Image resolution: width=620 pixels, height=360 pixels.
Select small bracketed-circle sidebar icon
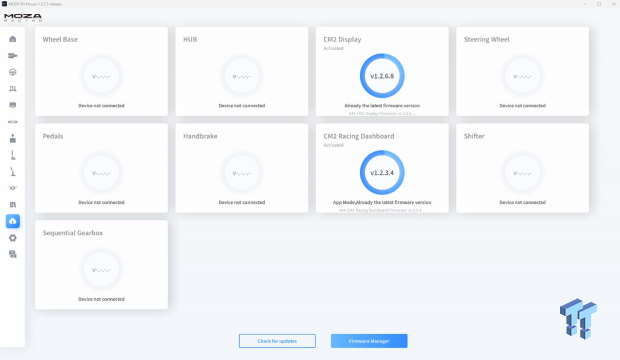pyautogui.click(x=13, y=188)
